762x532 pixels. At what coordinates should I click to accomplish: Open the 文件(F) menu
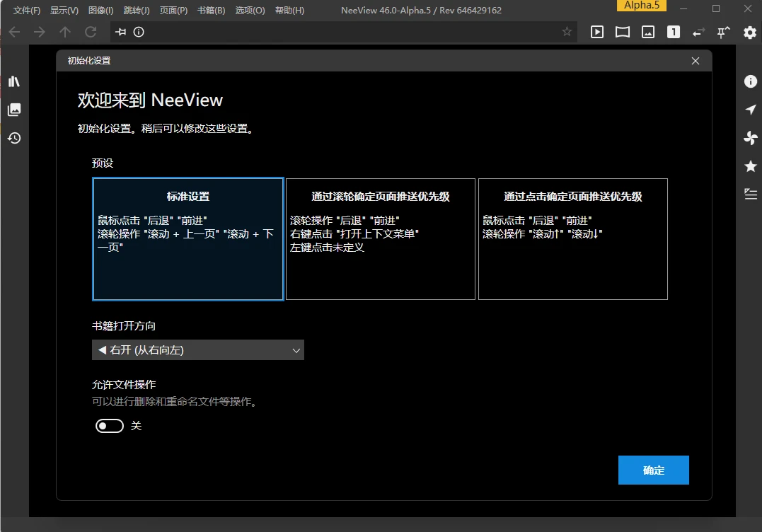pyautogui.click(x=26, y=10)
